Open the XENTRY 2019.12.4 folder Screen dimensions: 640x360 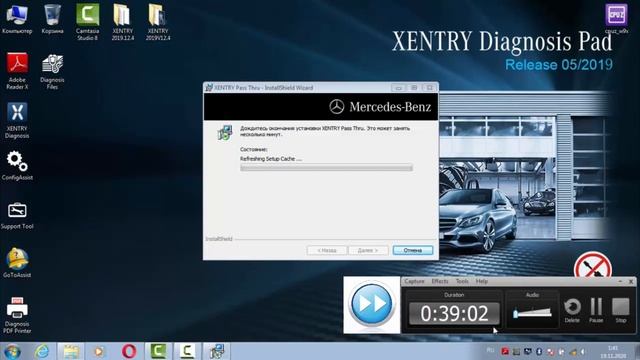122,22
